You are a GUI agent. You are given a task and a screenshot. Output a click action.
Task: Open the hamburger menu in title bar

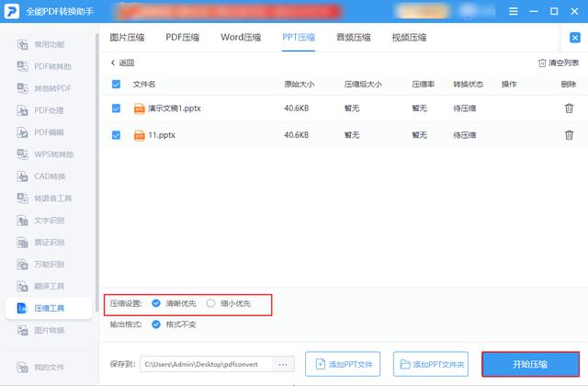pyautogui.click(x=513, y=11)
